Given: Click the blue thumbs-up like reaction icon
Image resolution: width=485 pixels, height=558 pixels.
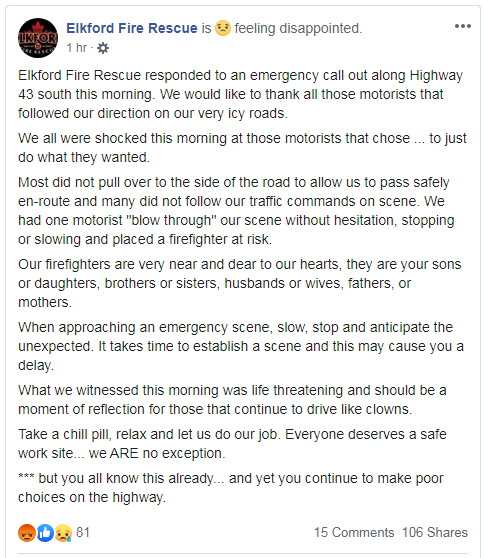Looking at the screenshot, I should [45, 533].
